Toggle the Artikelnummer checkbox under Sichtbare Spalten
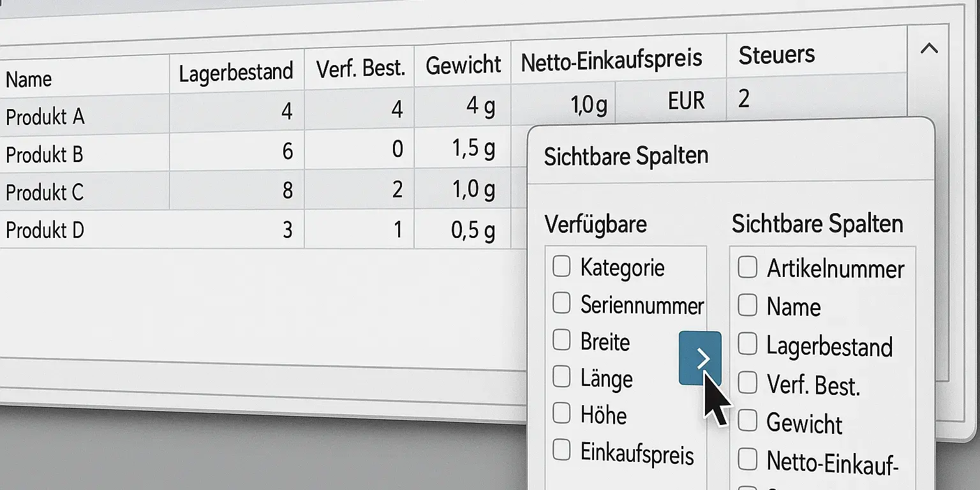The width and height of the screenshot is (980, 490). click(x=747, y=268)
